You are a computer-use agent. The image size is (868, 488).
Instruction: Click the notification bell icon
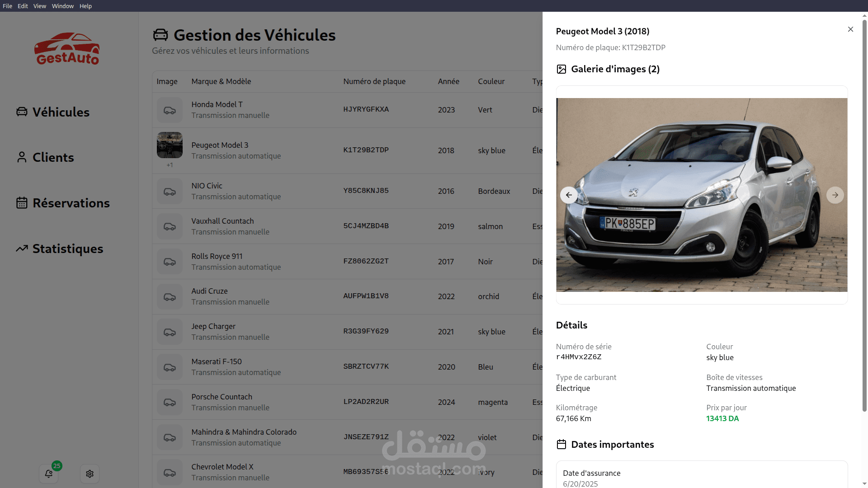pyautogui.click(x=48, y=474)
